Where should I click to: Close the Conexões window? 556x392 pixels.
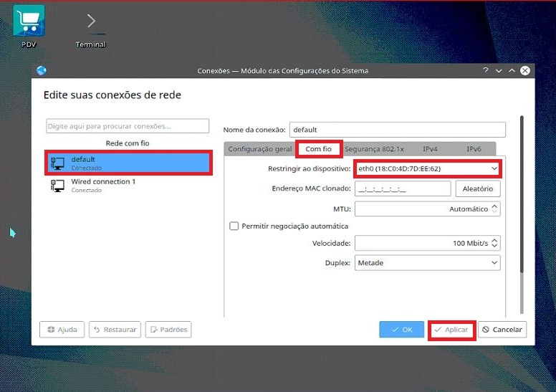525,71
